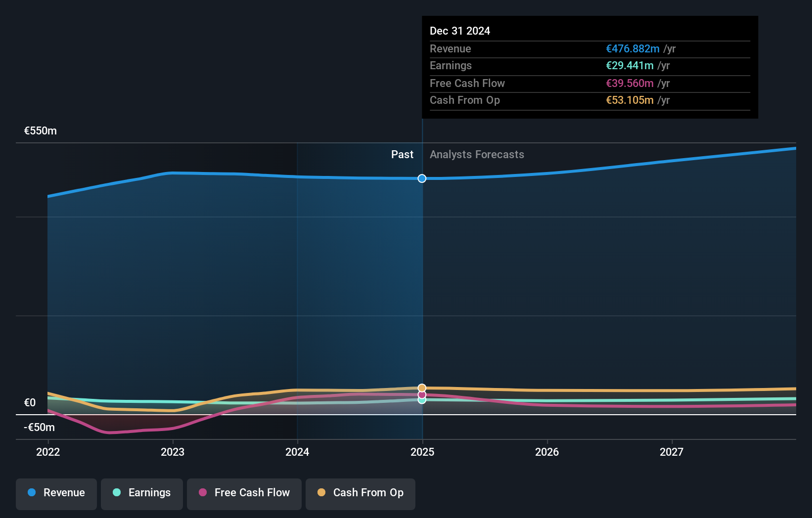Click the €0 y-axis label

point(30,403)
